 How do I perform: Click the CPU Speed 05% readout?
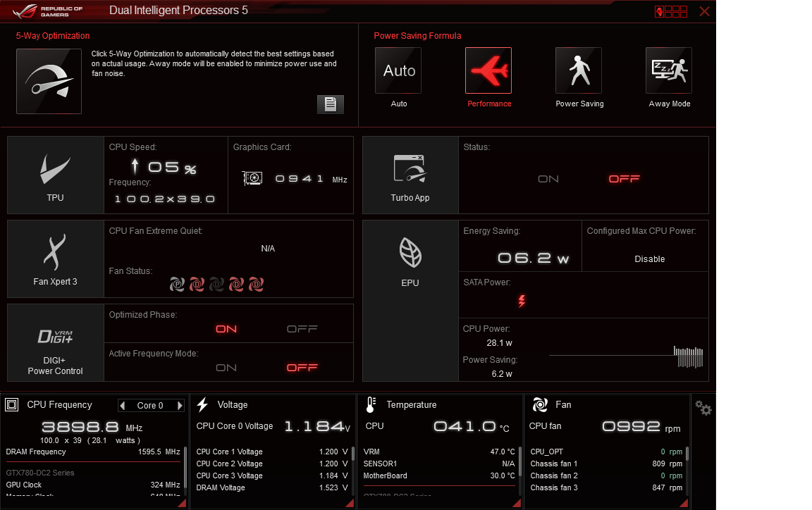[173, 167]
